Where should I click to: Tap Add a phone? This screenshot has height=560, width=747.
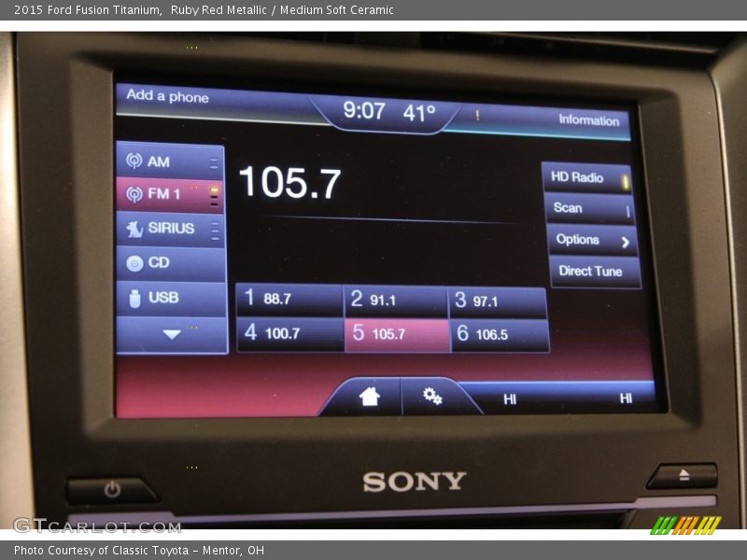[x=167, y=96]
